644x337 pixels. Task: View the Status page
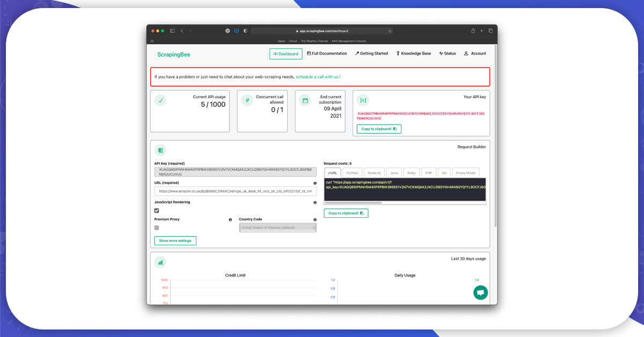448,54
